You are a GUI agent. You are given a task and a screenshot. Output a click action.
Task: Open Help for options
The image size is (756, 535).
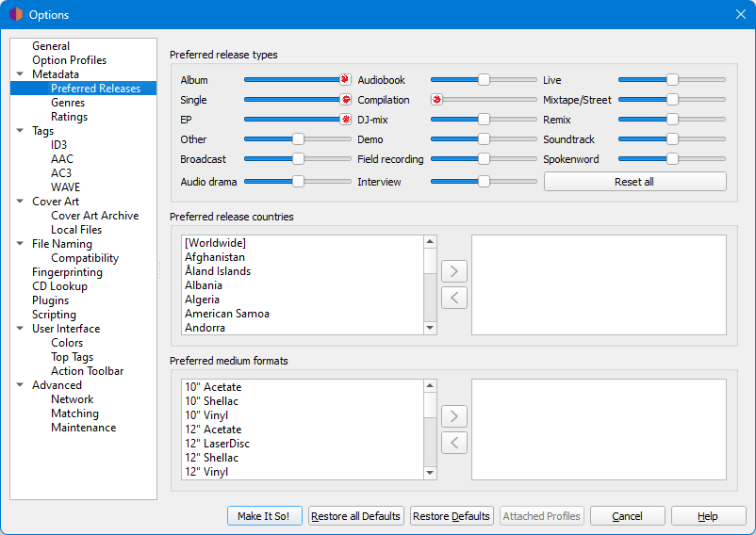[708, 516]
